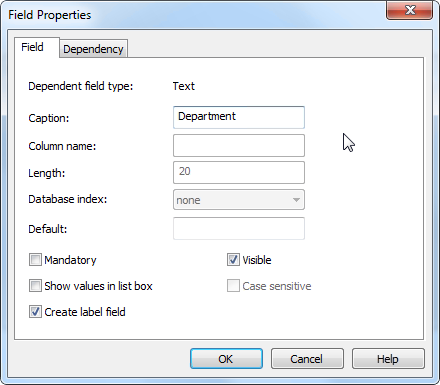Close the Field Properties dialog
The width and height of the screenshot is (440, 385).
410,10
